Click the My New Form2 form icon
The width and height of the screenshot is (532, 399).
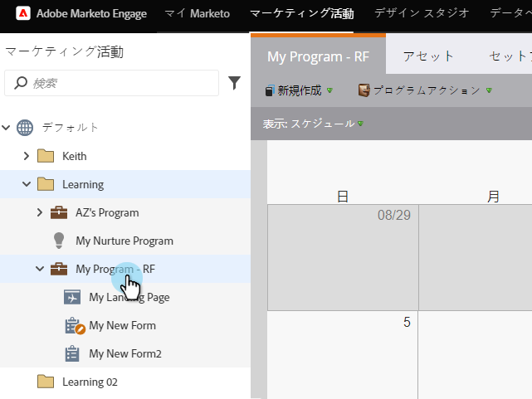72,353
